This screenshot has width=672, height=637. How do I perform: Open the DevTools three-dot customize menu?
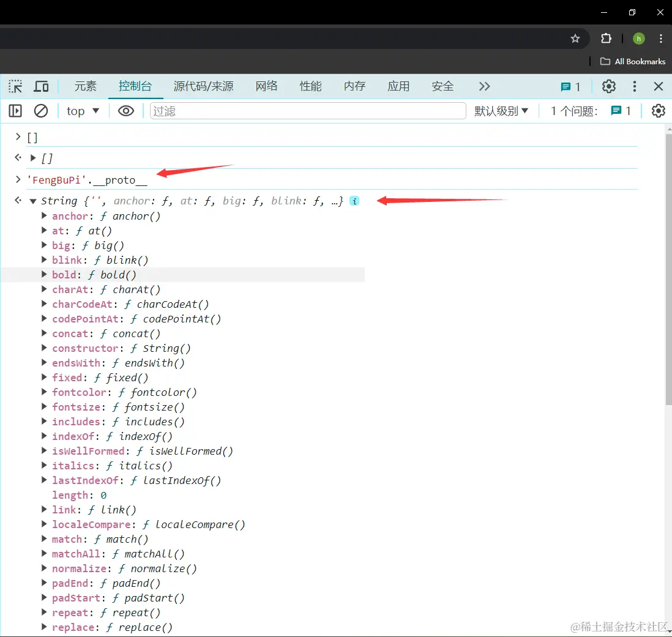[634, 86]
